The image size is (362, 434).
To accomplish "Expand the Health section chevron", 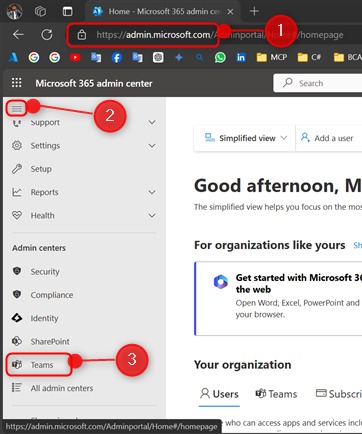I will click(152, 216).
